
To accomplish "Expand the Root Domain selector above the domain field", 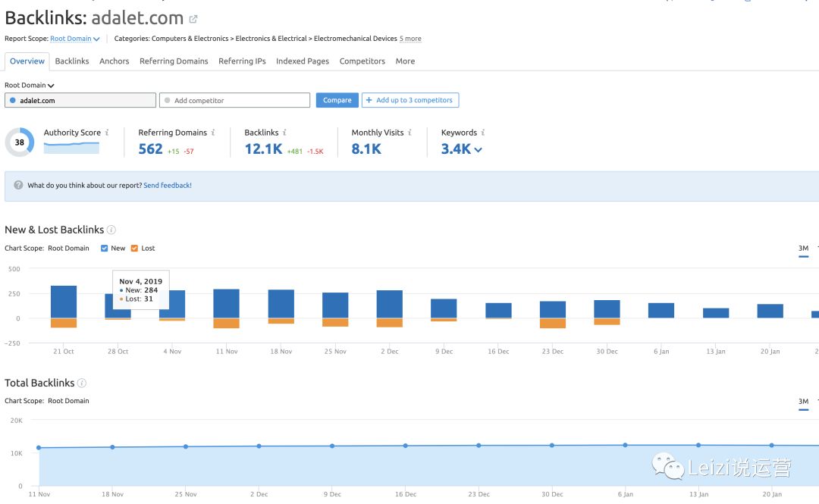I will point(30,85).
